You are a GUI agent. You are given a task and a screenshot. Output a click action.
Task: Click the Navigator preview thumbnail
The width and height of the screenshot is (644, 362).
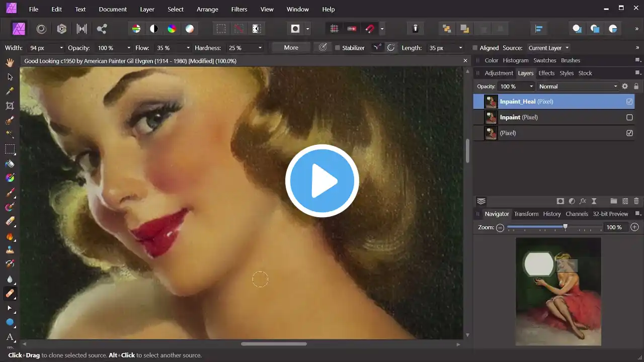pos(558,292)
